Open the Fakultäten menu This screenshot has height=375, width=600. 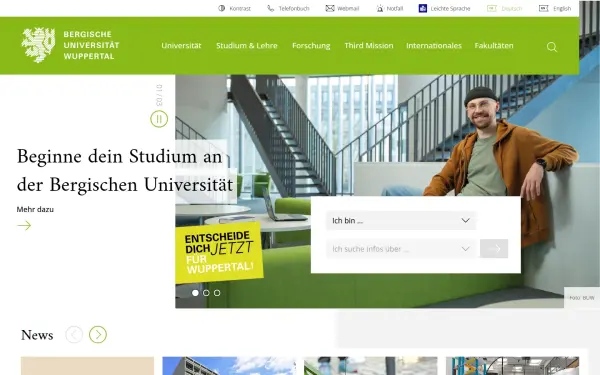494,46
